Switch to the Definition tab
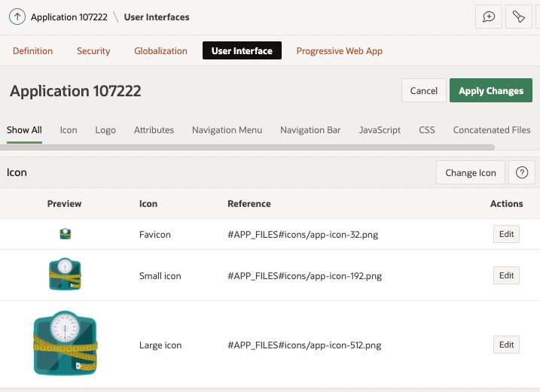 coord(32,51)
